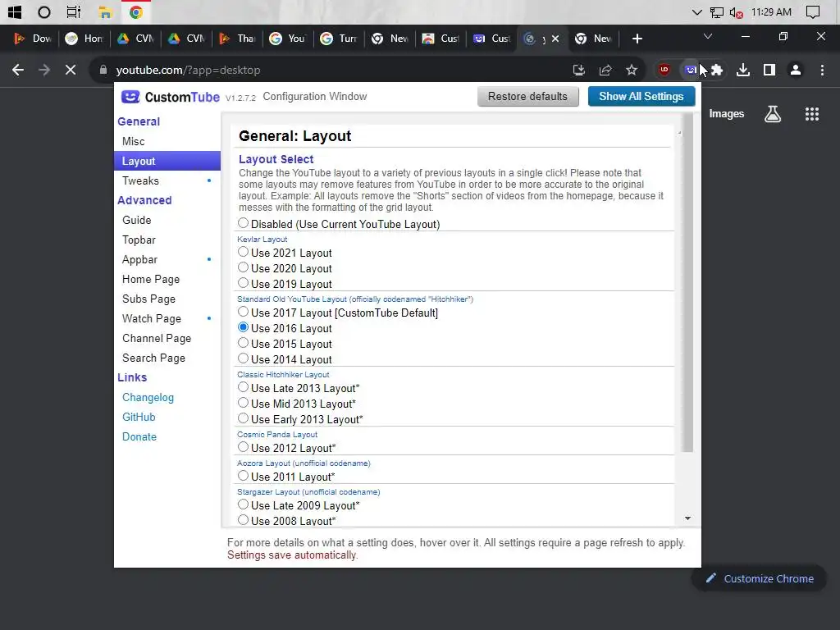Viewport: 840px width, 630px height.
Task: Click the install app icon in address bar
Action: tap(578, 70)
